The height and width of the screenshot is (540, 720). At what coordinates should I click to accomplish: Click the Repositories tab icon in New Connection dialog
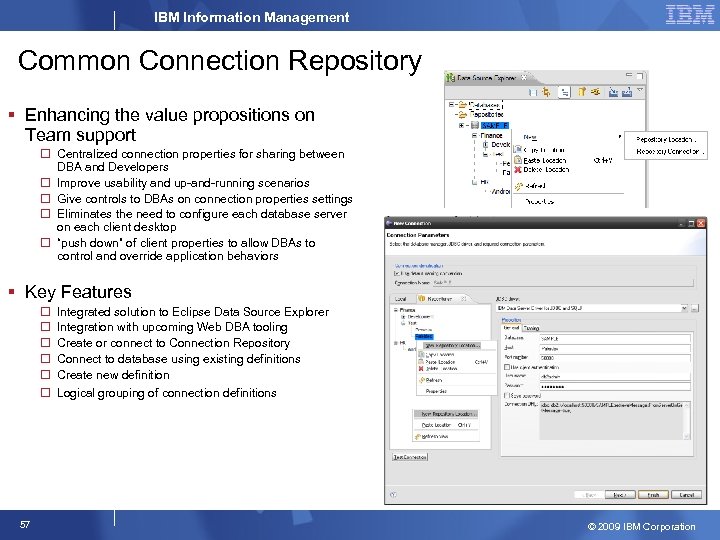click(421, 298)
